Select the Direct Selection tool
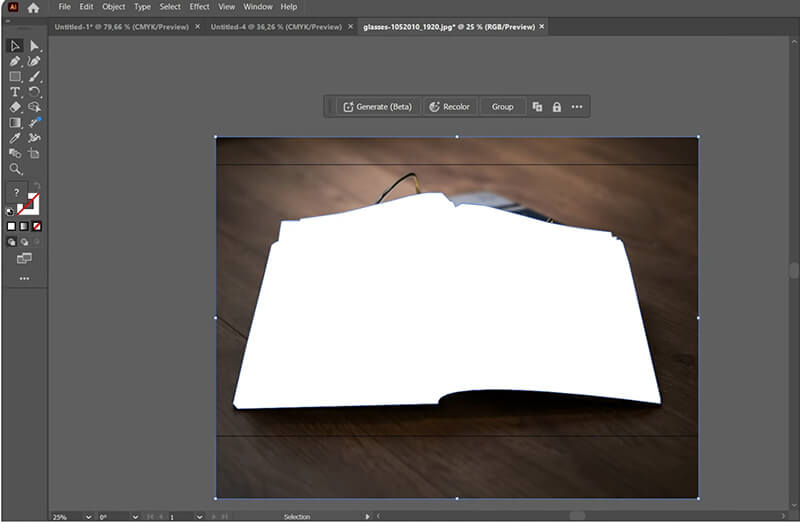The width and height of the screenshot is (800, 522). (35, 46)
